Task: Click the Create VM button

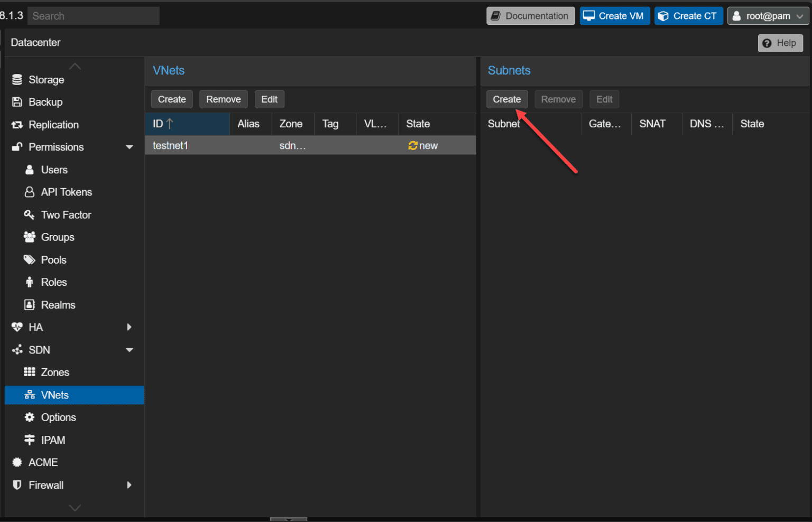Action: [614, 15]
